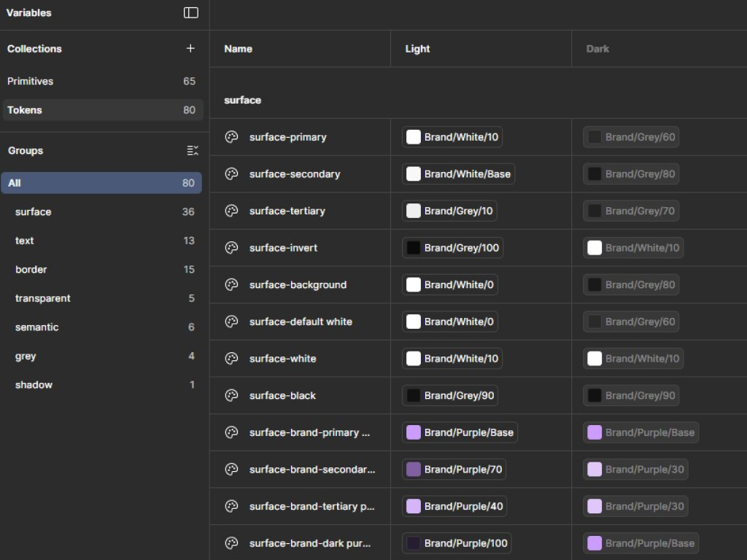Click the plus icon to add collection
Image resolution: width=747 pixels, height=560 pixels.
coord(190,48)
